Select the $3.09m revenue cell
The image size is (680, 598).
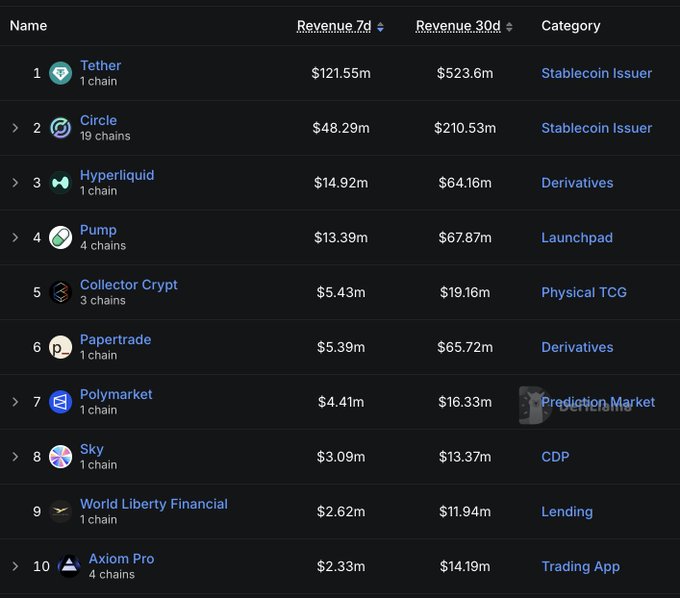pos(341,457)
